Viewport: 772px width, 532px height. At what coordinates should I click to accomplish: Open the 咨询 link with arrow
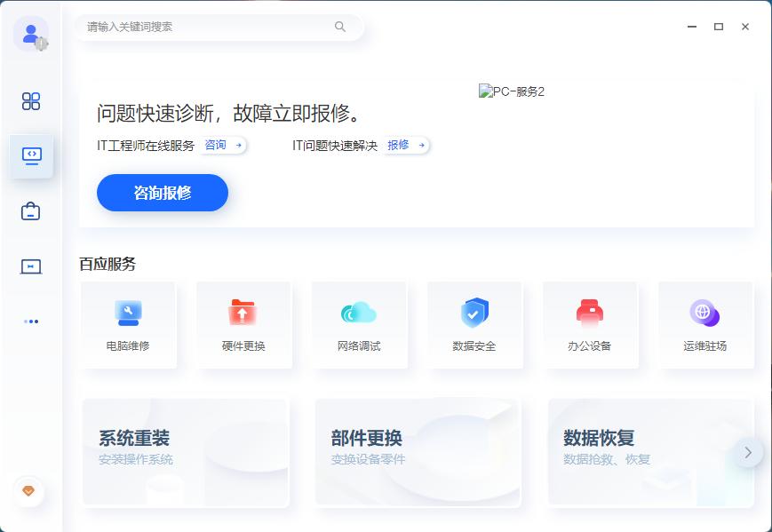point(223,145)
